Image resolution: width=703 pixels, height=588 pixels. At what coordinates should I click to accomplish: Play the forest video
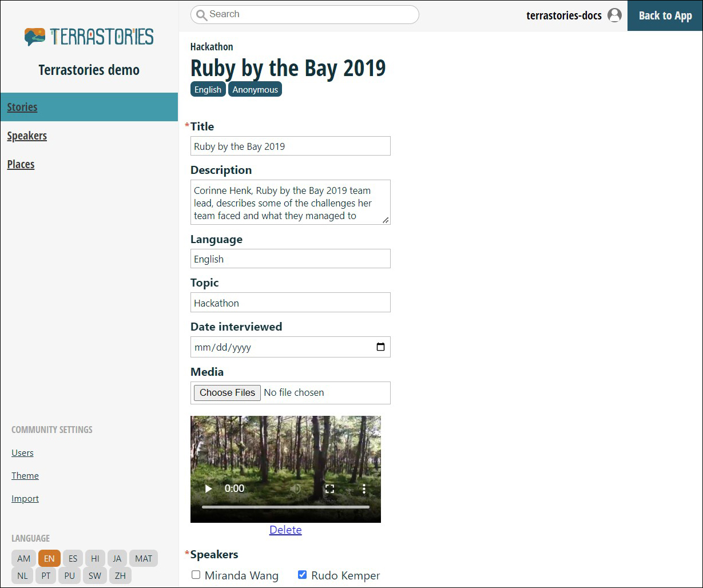point(208,488)
